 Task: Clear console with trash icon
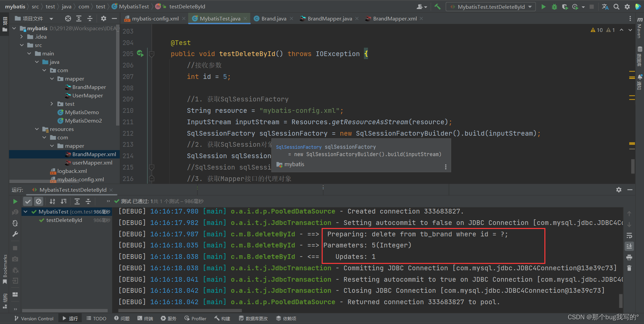[x=629, y=268]
